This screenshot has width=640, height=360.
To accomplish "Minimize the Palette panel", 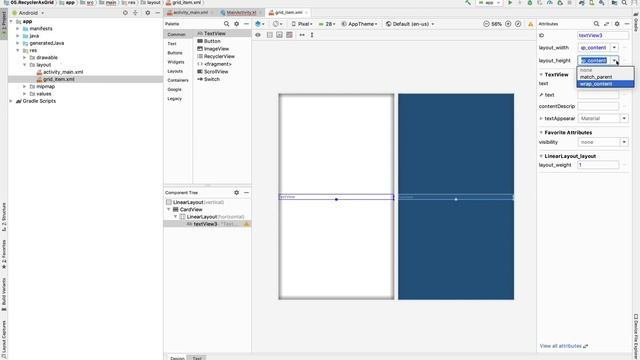I will [246, 24].
